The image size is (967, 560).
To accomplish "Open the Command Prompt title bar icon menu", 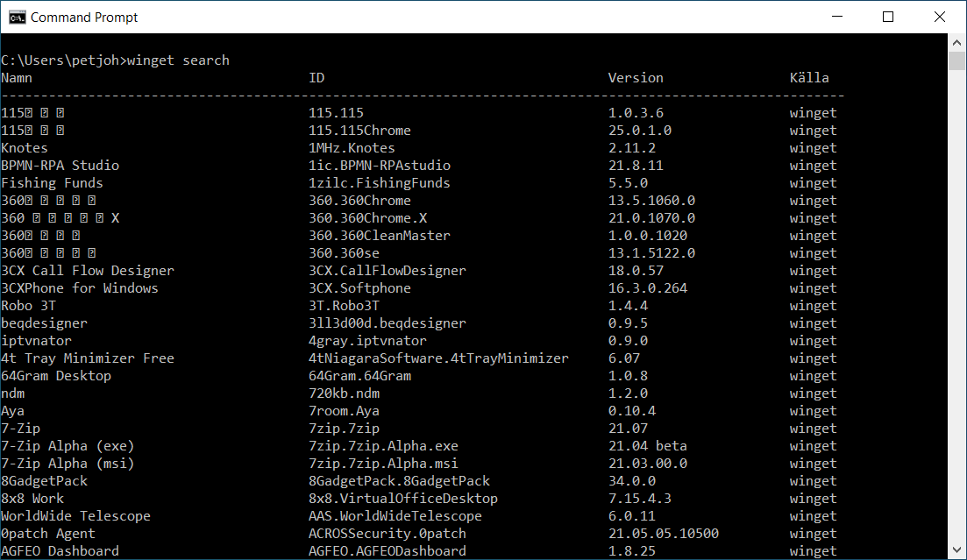I will (x=18, y=18).
